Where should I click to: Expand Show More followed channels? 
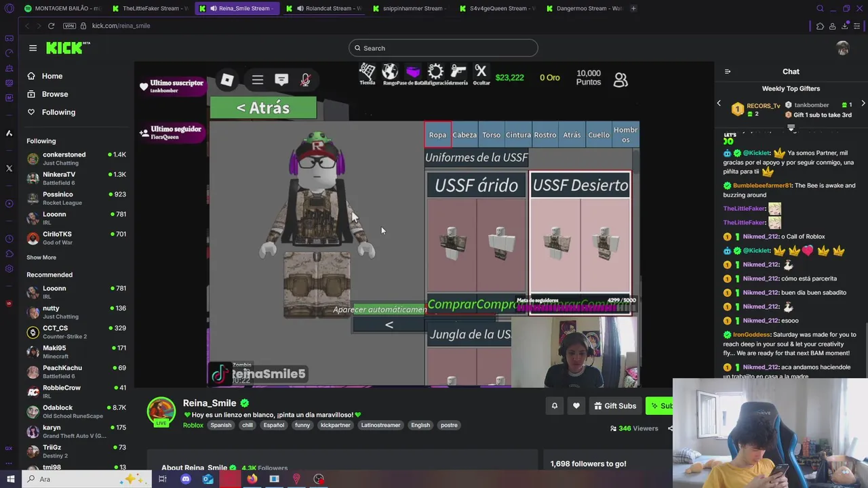pos(41,258)
